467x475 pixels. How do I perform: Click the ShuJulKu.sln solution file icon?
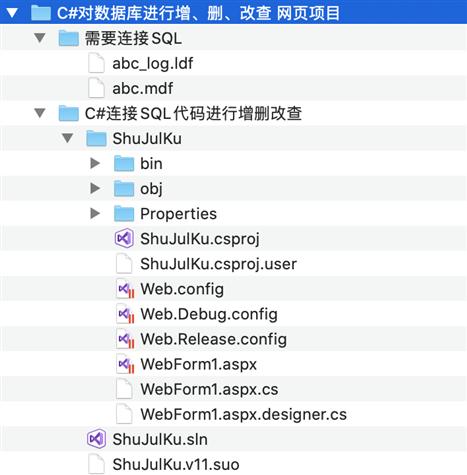pos(96,439)
